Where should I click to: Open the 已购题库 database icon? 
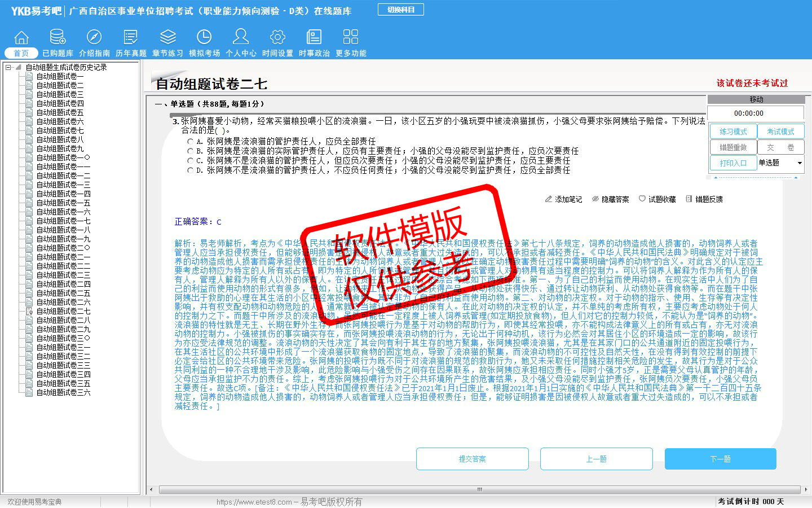coord(58,38)
